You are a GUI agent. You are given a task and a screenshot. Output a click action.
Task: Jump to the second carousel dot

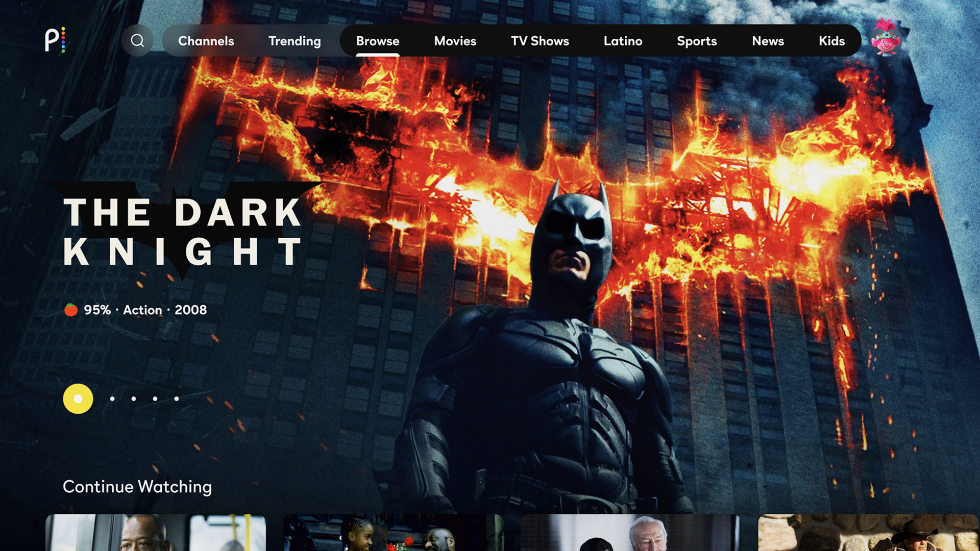pos(112,399)
